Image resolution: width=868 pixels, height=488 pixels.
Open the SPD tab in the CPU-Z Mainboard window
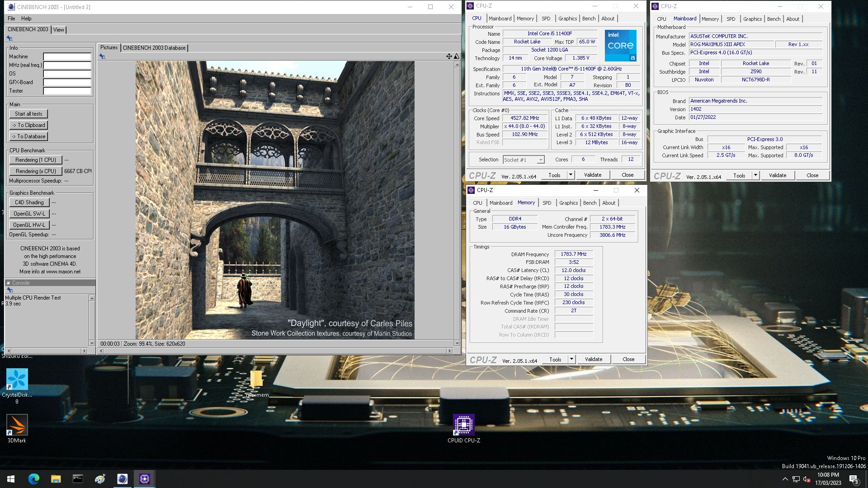[731, 19]
